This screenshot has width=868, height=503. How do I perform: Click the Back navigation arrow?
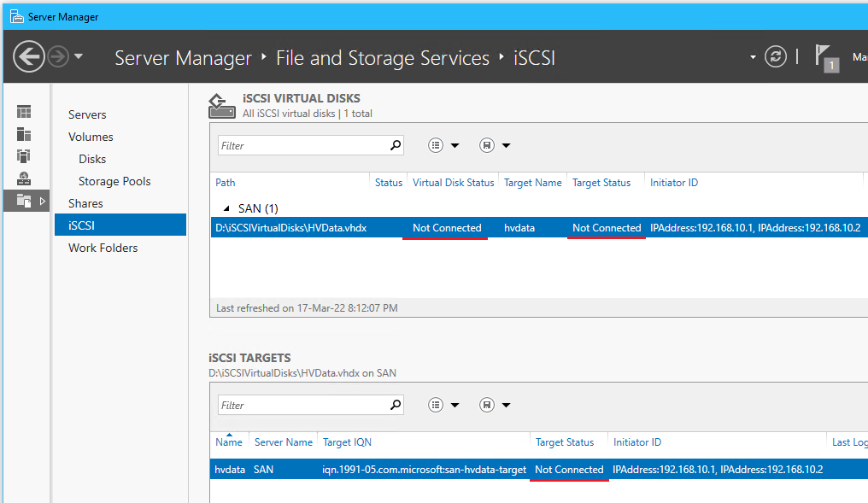coord(29,56)
